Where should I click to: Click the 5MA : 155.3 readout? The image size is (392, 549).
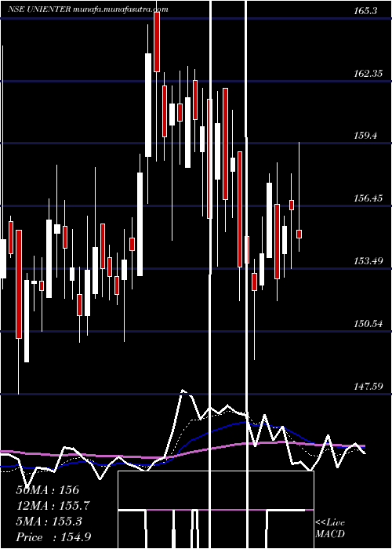pyautogui.click(x=49, y=522)
